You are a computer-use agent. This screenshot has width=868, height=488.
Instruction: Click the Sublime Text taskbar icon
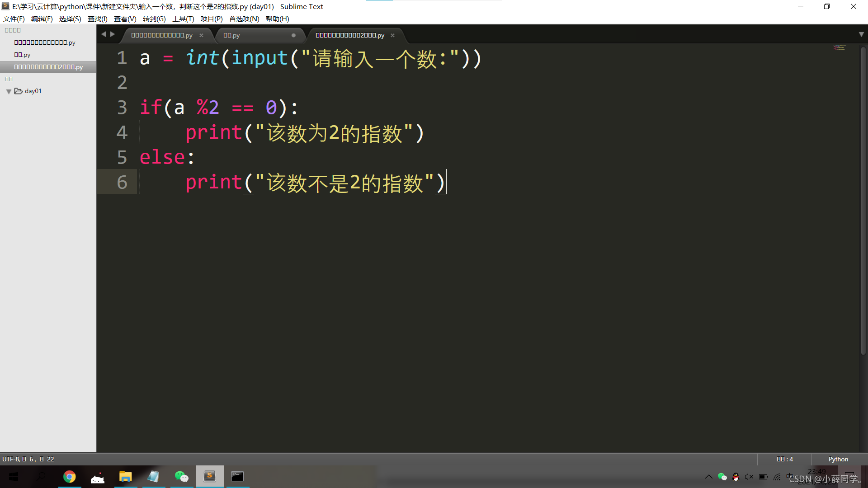[209, 477]
